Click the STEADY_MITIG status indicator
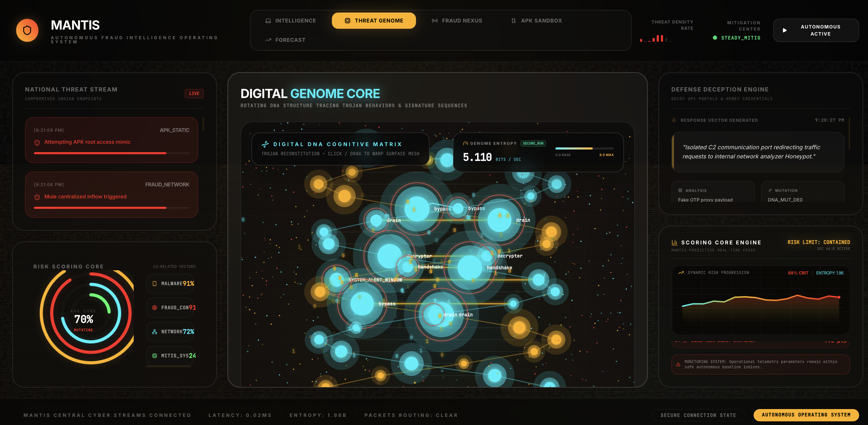 [x=737, y=38]
